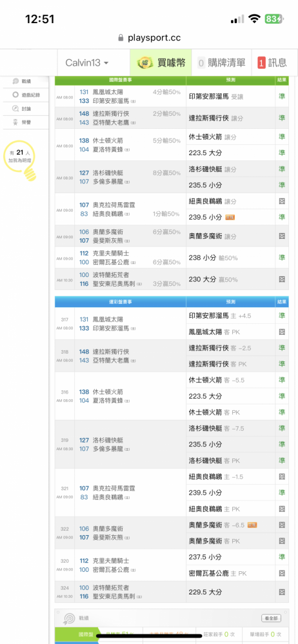Screen dimensions: 298x644
Task: Open 訊息 messages with red badge
Action: pos(272,63)
